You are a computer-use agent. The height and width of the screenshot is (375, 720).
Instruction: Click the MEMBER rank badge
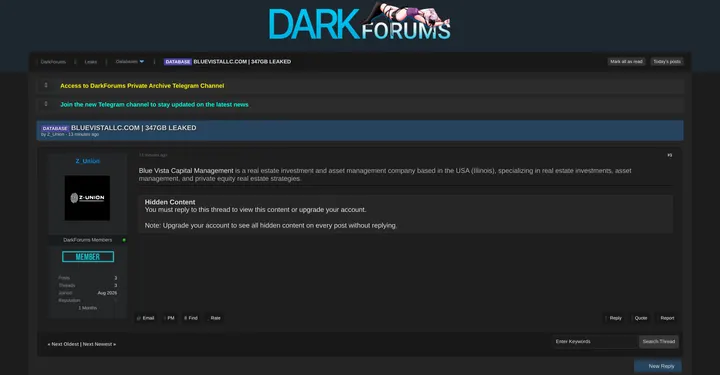coord(88,257)
